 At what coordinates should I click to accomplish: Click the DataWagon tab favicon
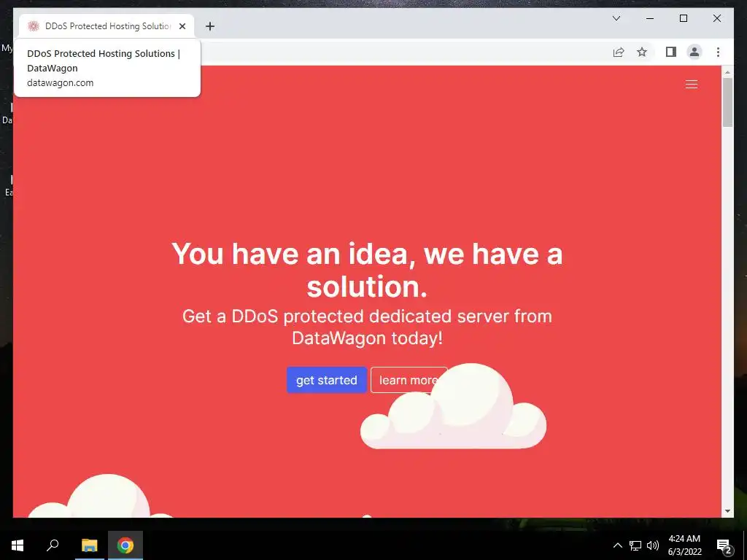(33, 26)
